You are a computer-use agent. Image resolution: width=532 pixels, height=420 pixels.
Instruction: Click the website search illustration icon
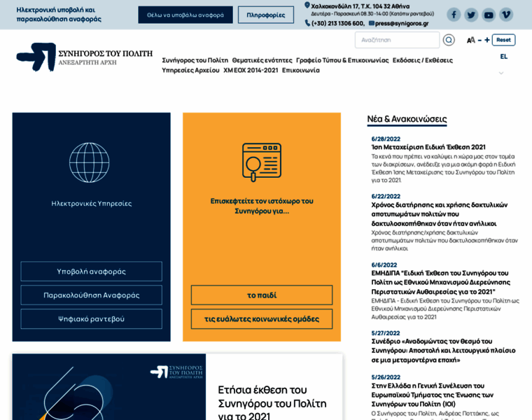pos(262,162)
